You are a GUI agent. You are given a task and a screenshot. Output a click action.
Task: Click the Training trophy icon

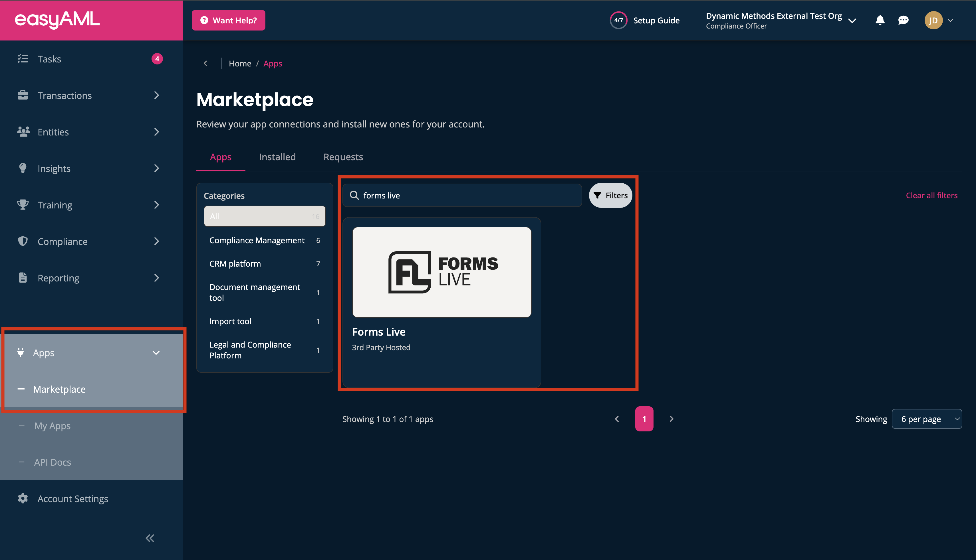23,205
